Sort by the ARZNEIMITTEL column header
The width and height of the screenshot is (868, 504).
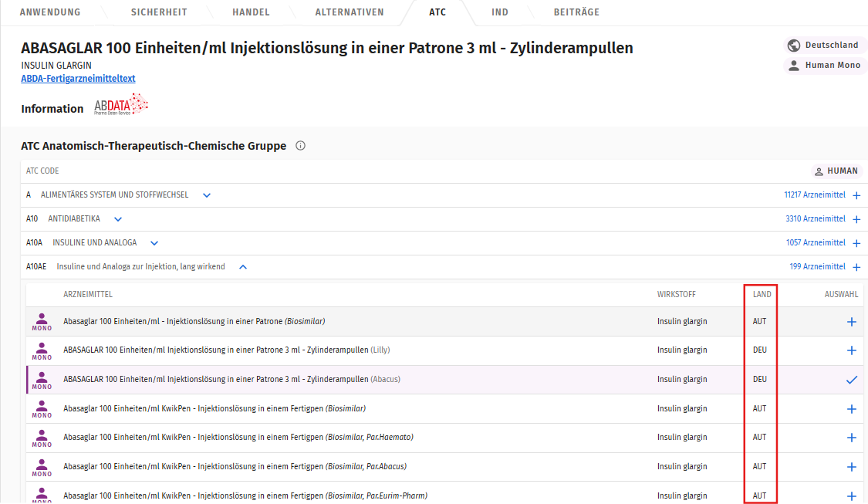point(87,295)
